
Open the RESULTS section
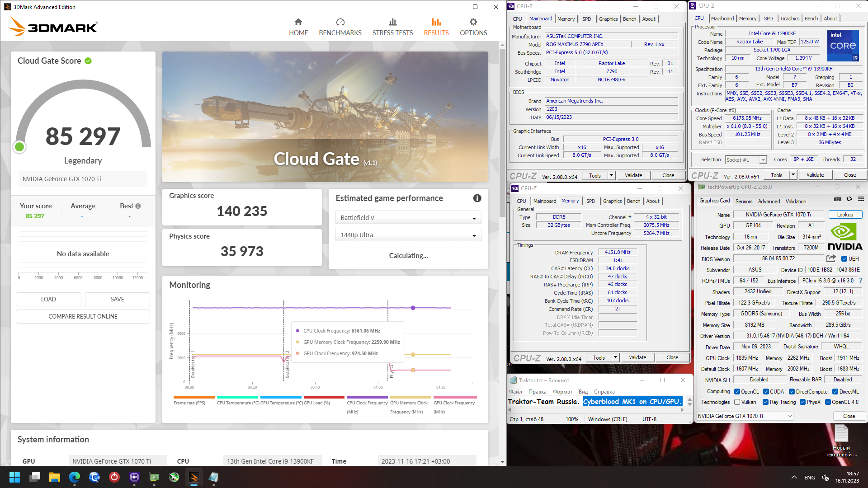[x=436, y=27]
